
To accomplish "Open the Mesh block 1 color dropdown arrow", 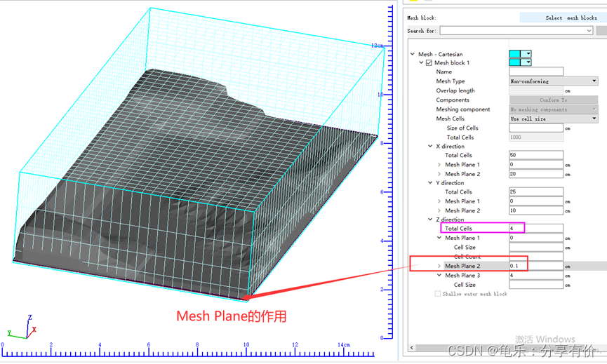I will (528, 62).
